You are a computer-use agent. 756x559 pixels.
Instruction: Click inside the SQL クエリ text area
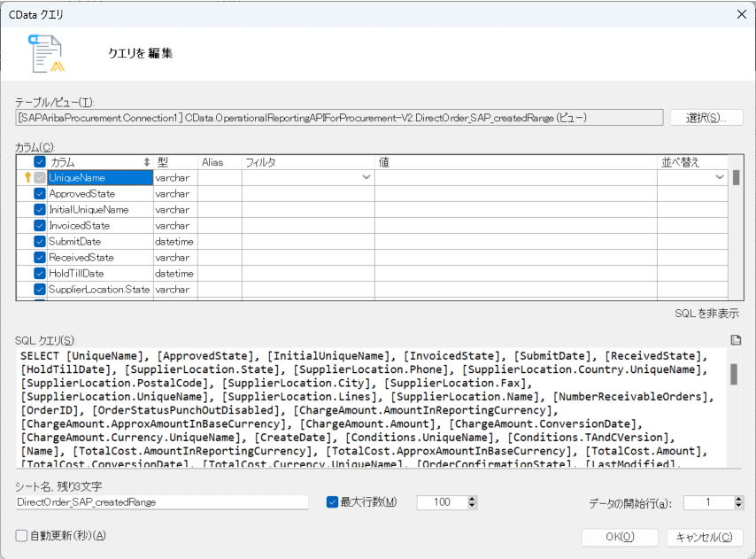(x=372, y=408)
